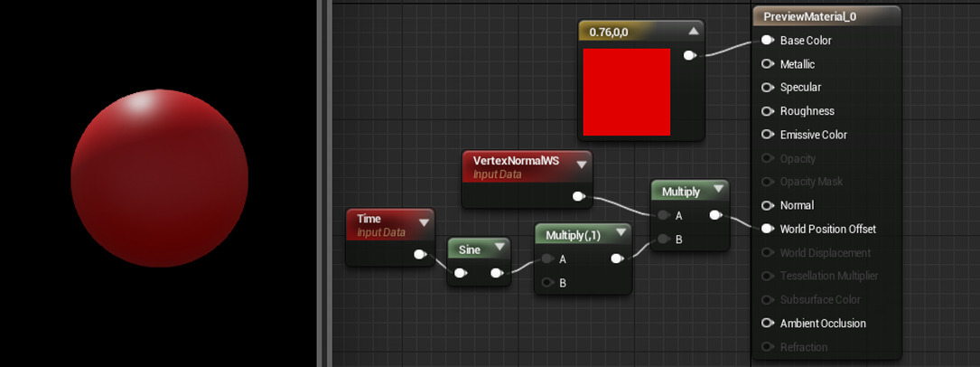Collapse the Multiply(,1) node arrow
The image size is (980, 367).
[x=621, y=234]
